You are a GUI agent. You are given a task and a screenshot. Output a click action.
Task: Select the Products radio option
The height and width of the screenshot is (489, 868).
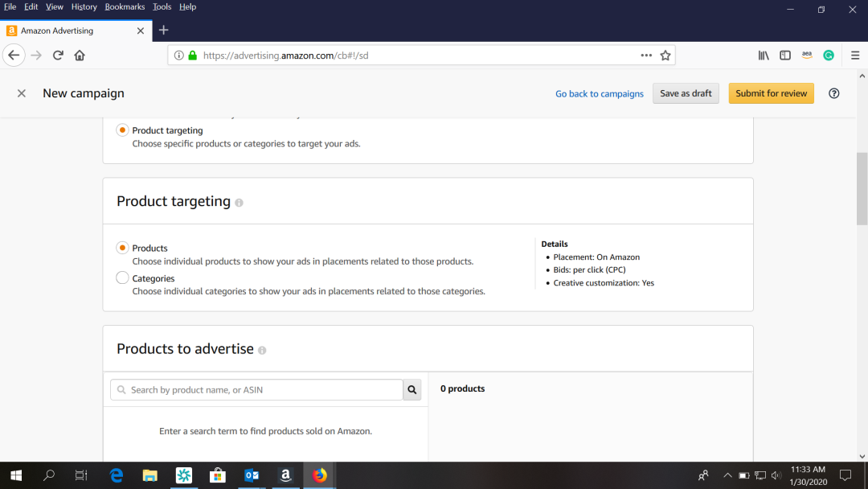122,248
